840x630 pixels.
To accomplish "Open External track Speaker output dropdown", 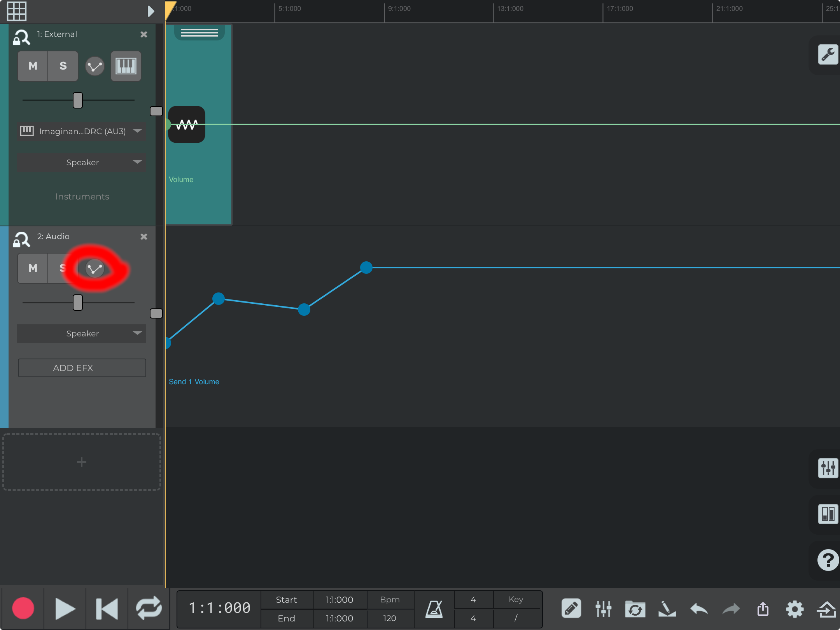I will 82,162.
